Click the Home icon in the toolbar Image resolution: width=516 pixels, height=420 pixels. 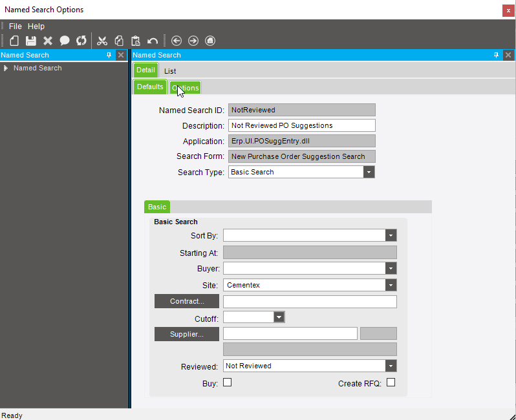(210, 41)
